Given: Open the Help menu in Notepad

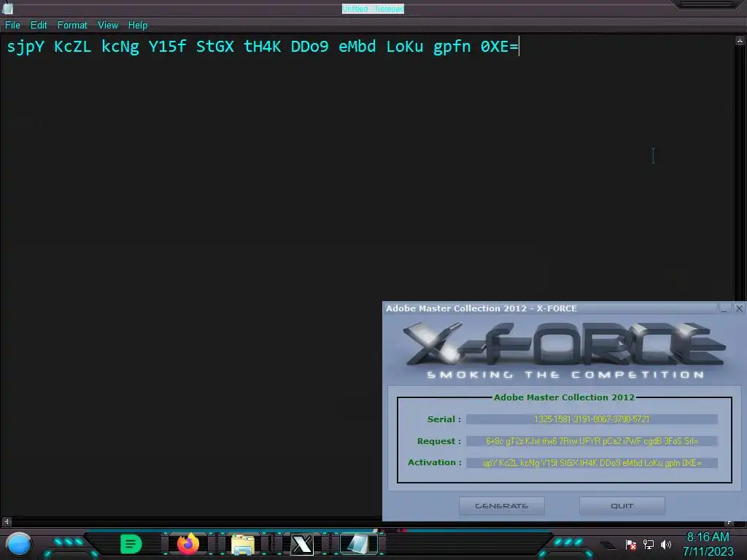Looking at the screenshot, I should [x=138, y=26].
